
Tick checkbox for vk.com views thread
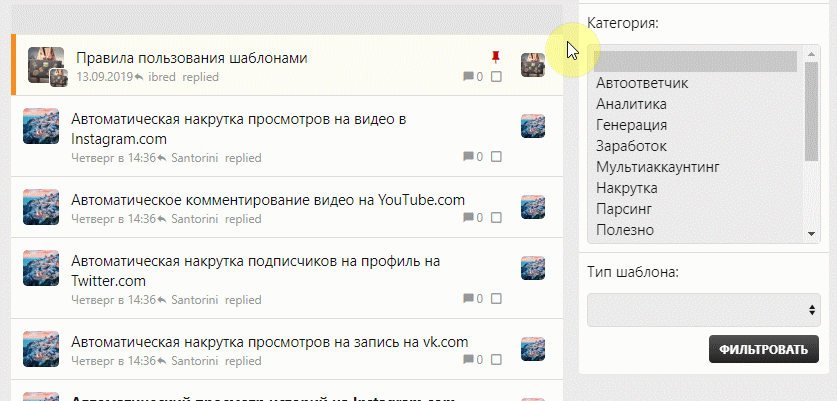[x=496, y=359]
